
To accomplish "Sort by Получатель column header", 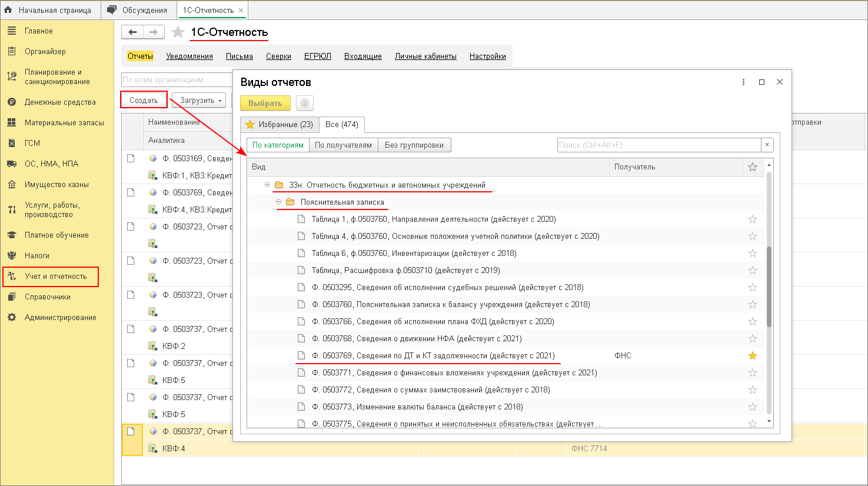I will [x=676, y=167].
